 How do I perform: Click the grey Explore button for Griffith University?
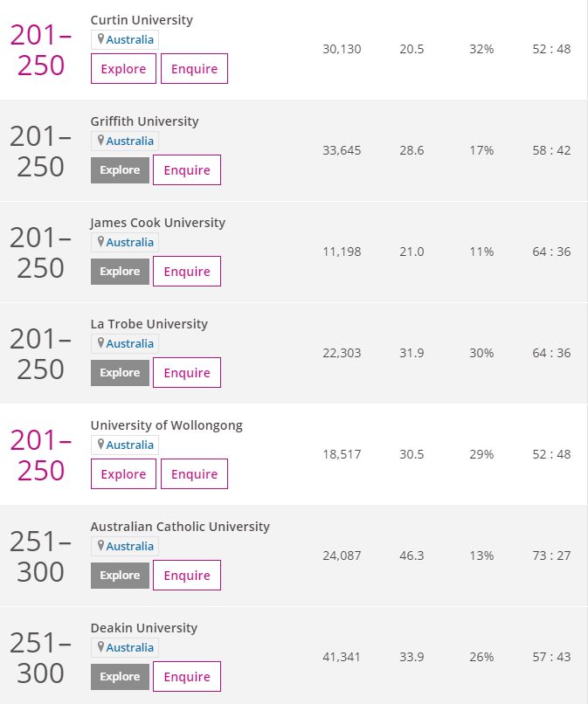click(x=120, y=170)
